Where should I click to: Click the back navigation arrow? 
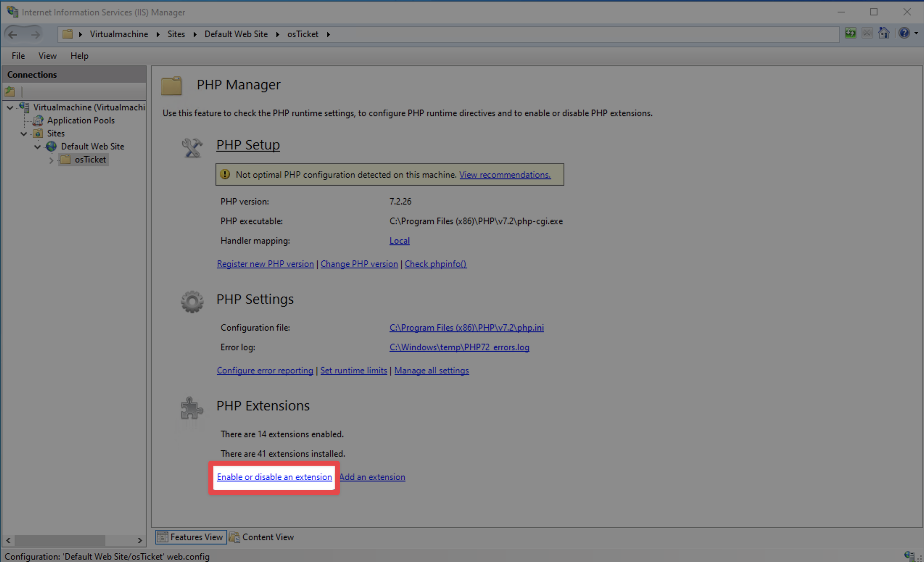[x=13, y=34]
